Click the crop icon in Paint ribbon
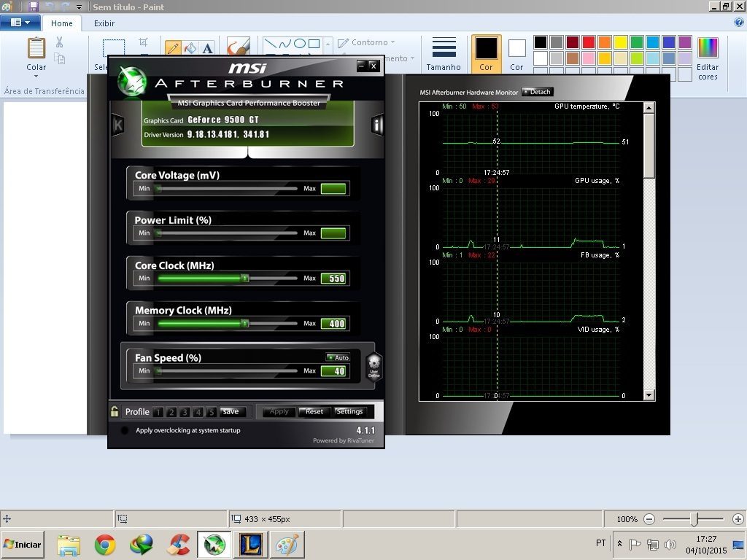The height and width of the screenshot is (560, 747). (143, 42)
